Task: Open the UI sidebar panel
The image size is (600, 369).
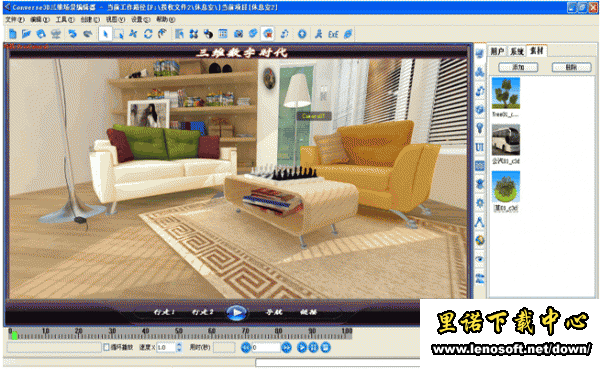Action: click(x=480, y=147)
